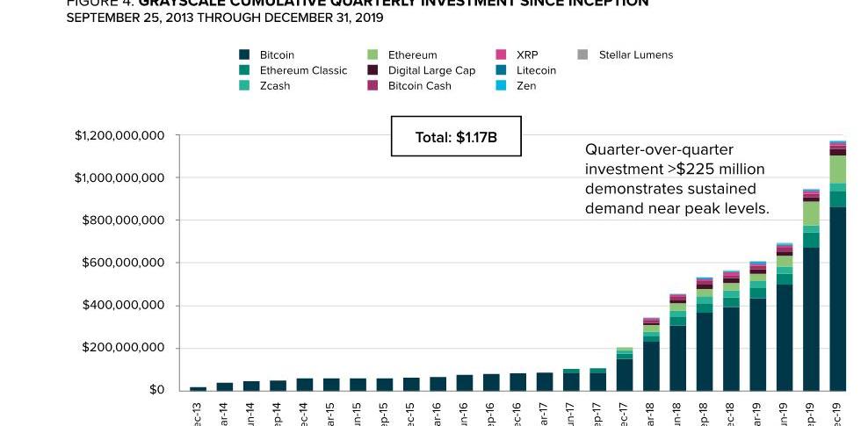Click the $0 axis label

coord(158,390)
